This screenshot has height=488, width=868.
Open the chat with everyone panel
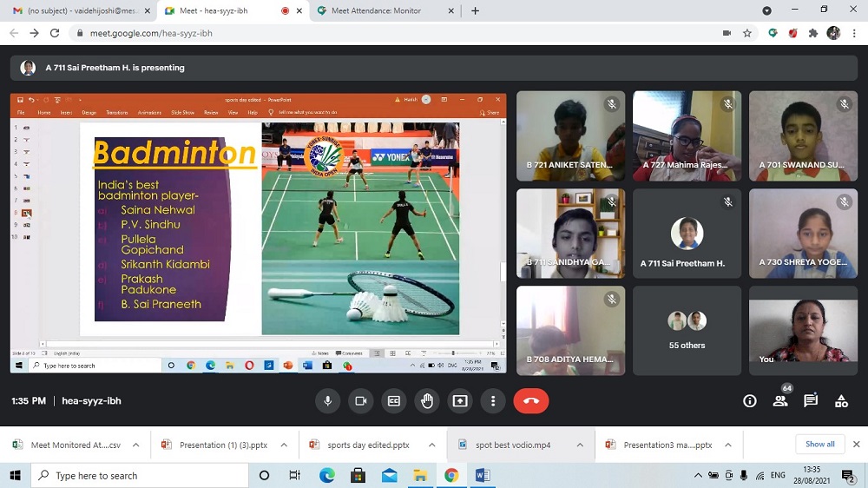pyautogui.click(x=811, y=401)
